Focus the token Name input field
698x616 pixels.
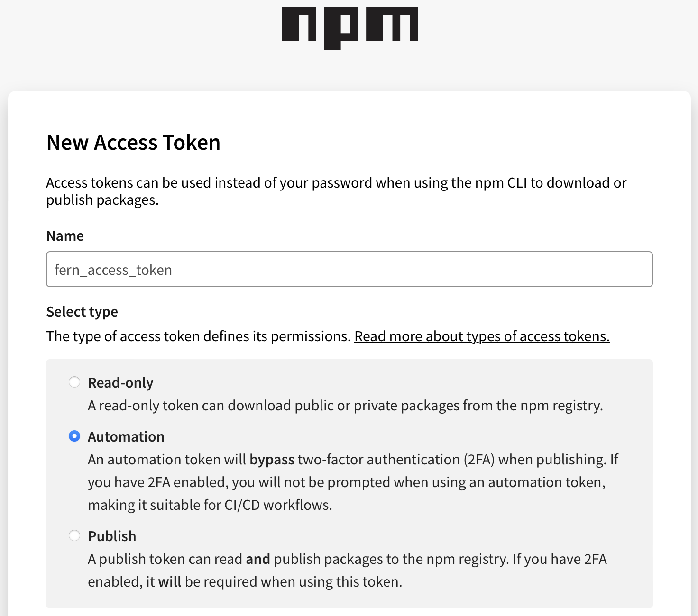349,269
